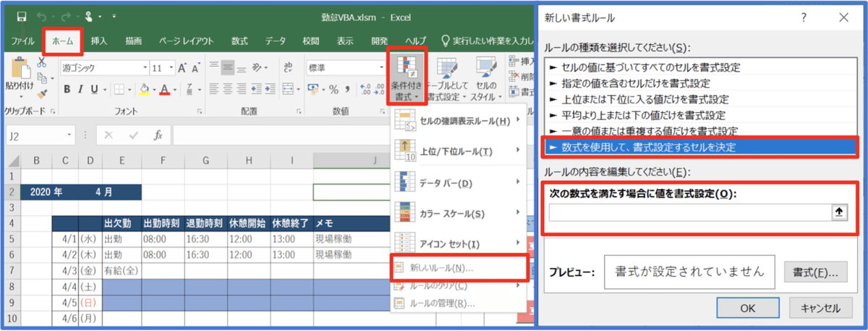
Task: Switch to the 数式 ribbon tab
Action: 239,41
